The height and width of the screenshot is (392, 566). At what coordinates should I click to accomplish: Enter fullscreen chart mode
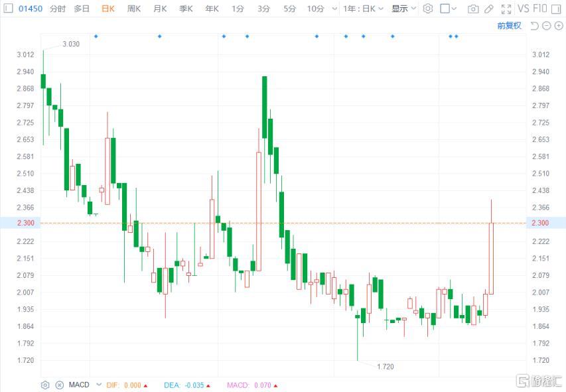[x=506, y=9]
